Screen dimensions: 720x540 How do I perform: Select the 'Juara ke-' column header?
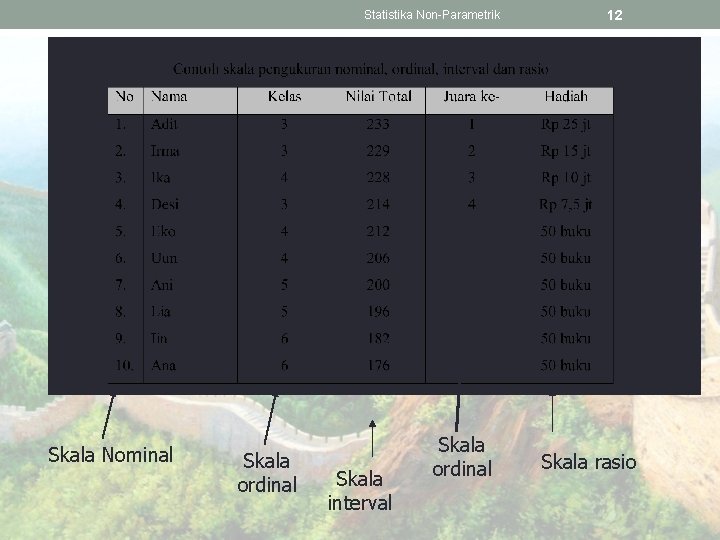(471, 96)
